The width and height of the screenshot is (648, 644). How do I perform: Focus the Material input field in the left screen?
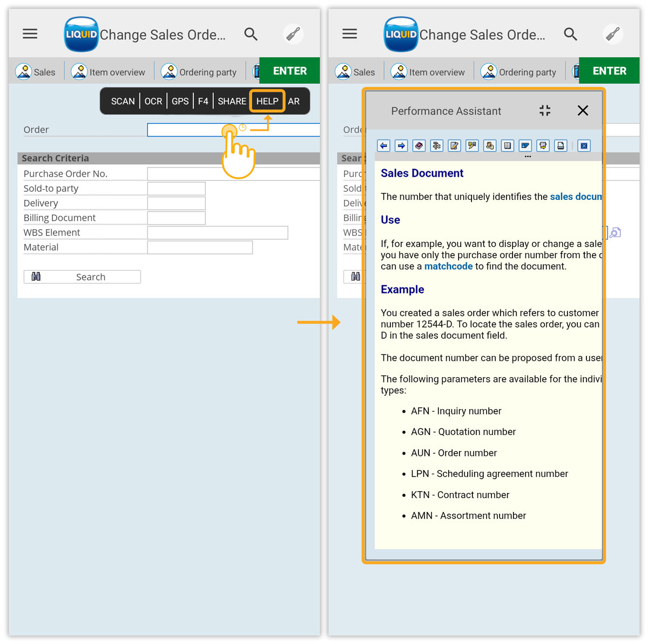click(200, 247)
